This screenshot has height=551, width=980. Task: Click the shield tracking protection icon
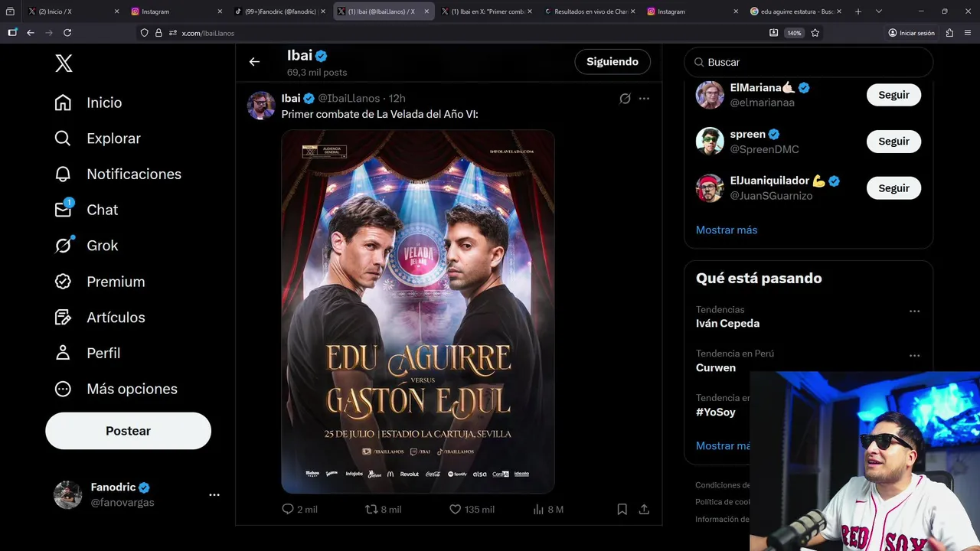pos(144,33)
